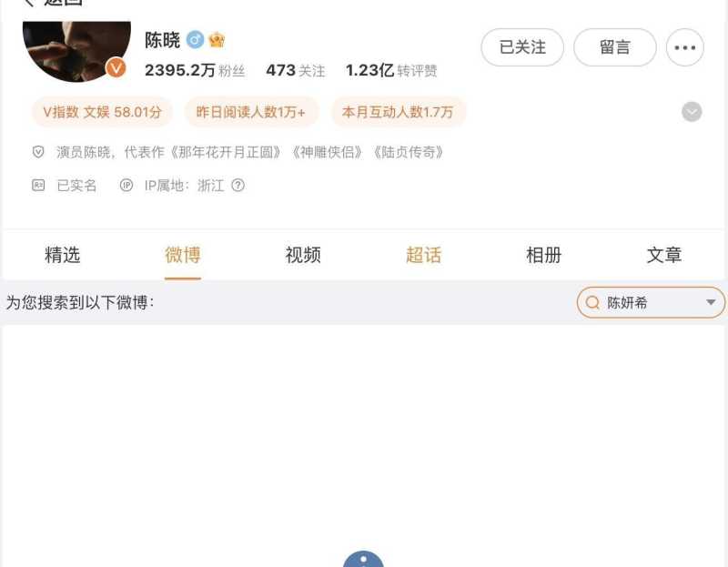Open the 2395.2万 粉丝 followers list
Viewport: 728px width, 567px height.
[x=195, y=71]
